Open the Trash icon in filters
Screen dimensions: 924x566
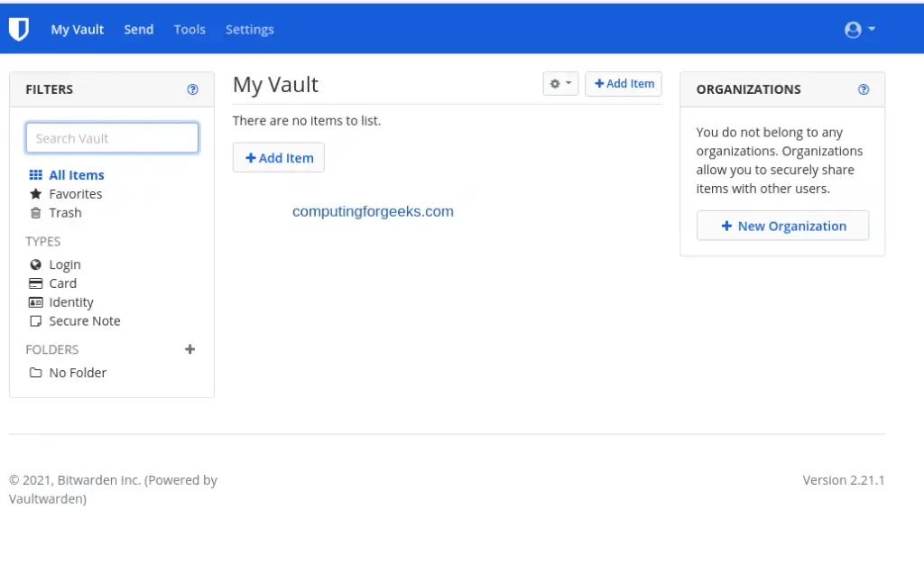coord(36,212)
